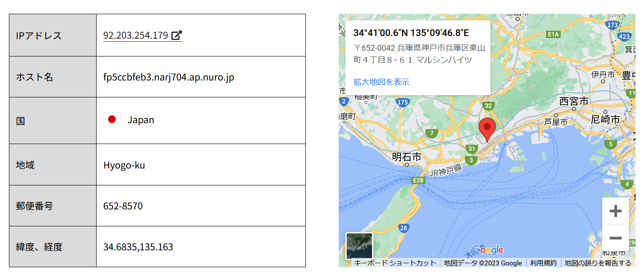This screenshot has height=273, width=644.
Task: Click the 地図データ ©2023 Google text
Action: (483, 263)
